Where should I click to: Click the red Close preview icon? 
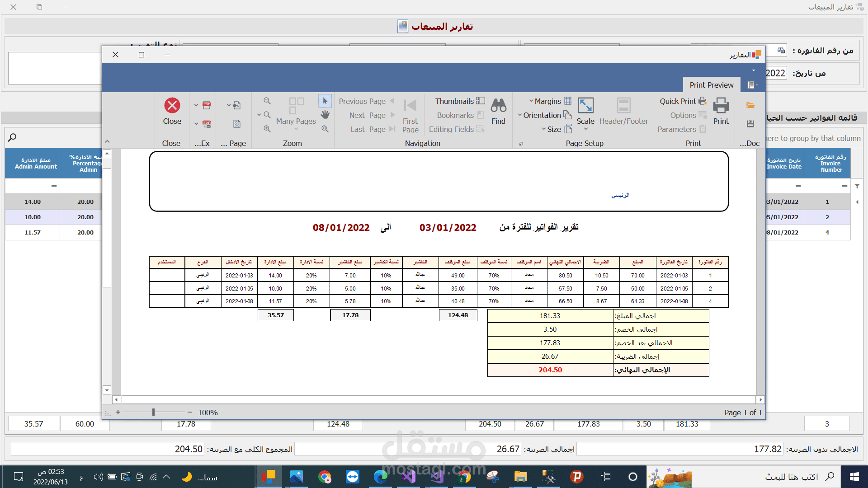(172, 106)
